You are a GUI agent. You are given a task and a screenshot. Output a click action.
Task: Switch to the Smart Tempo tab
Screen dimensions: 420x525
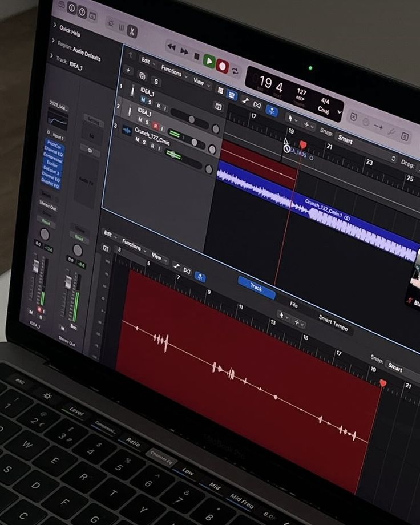(333, 322)
